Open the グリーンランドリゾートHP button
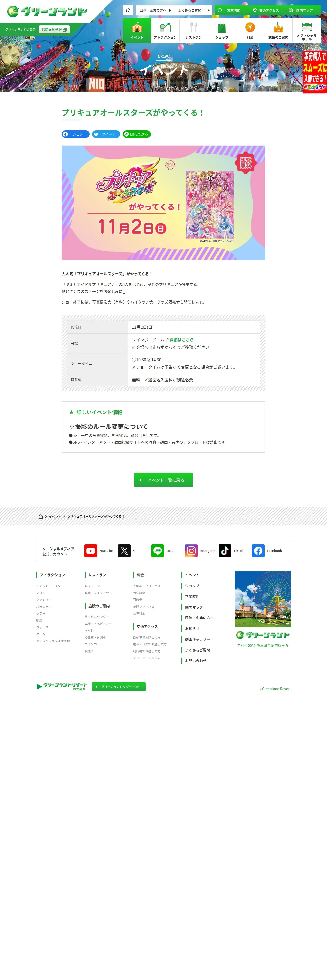327x980 pixels. click(119, 687)
